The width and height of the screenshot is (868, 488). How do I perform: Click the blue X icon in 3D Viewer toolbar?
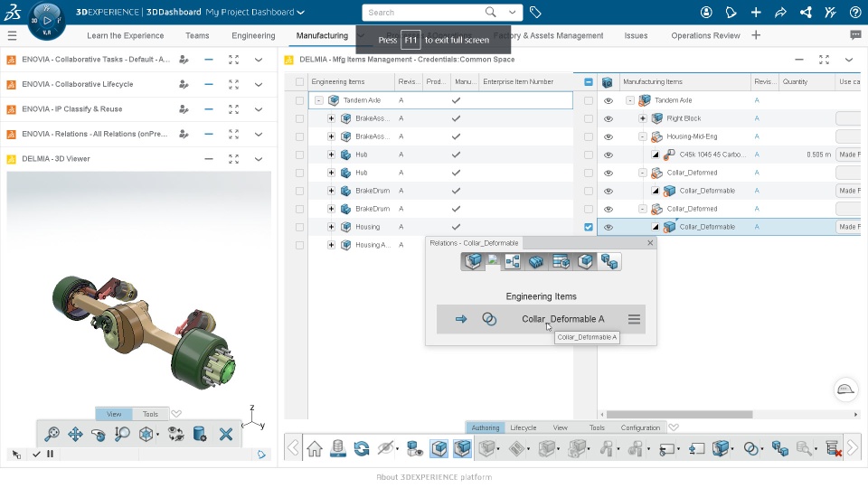pos(226,435)
